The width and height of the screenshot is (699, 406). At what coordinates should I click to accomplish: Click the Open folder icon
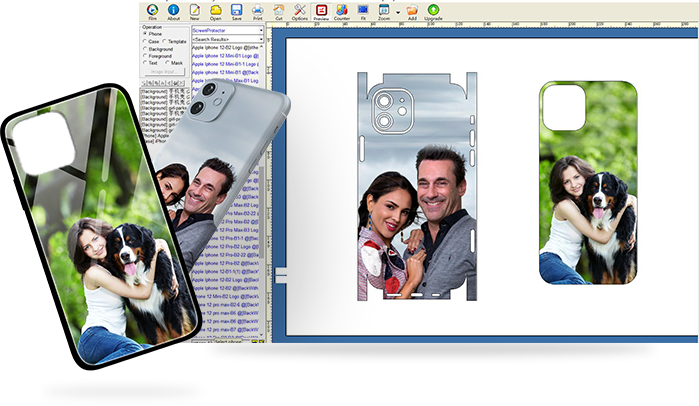pos(216,12)
